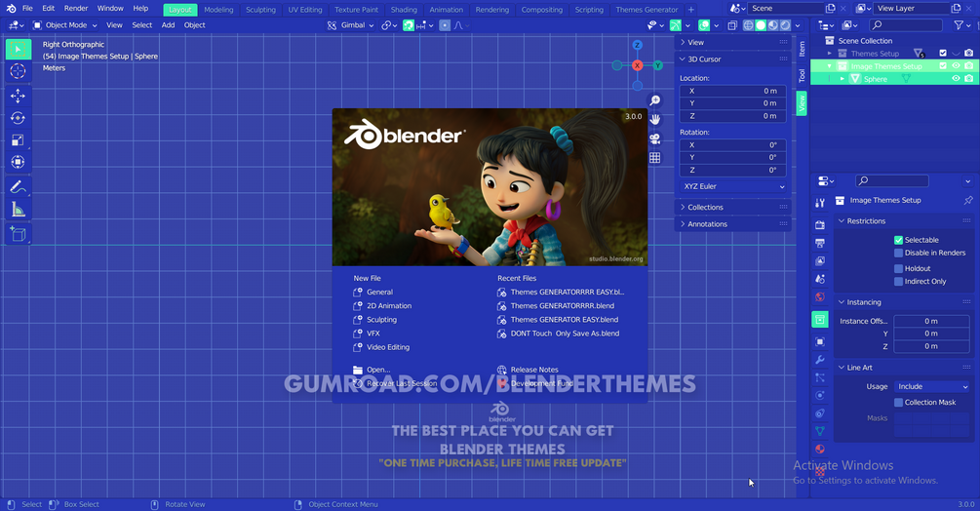The width and height of the screenshot is (980, 511).
Task: Toggle snapping magnet button in header
Action: click(x=409, y=25)
